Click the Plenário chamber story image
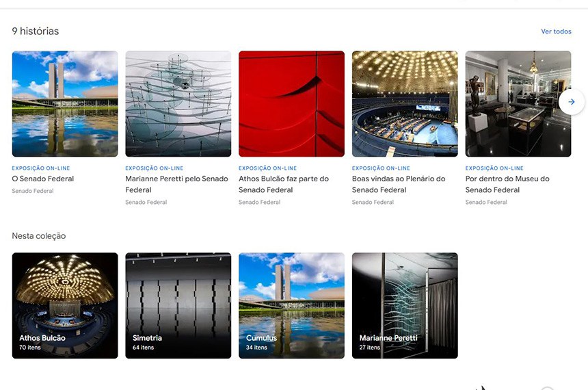Image resolution: width=588 pixels, height=390 pixels. tap(405, 104)
